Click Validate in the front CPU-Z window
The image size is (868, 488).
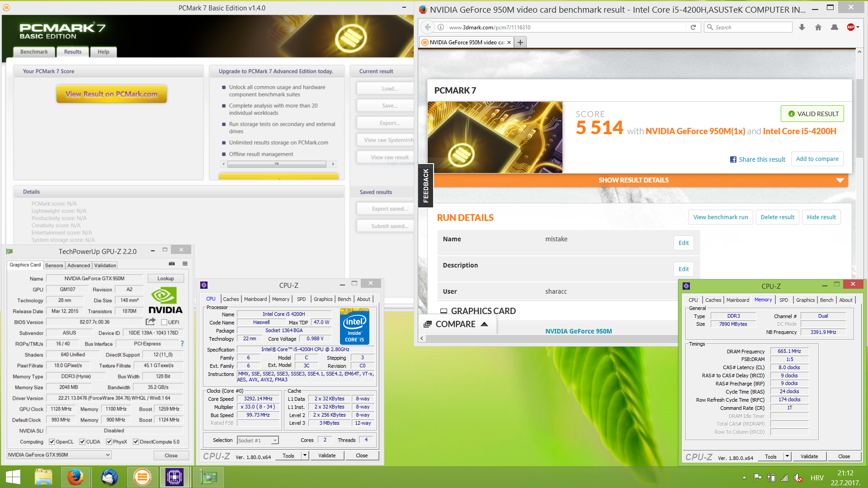[x=327, y=455]
